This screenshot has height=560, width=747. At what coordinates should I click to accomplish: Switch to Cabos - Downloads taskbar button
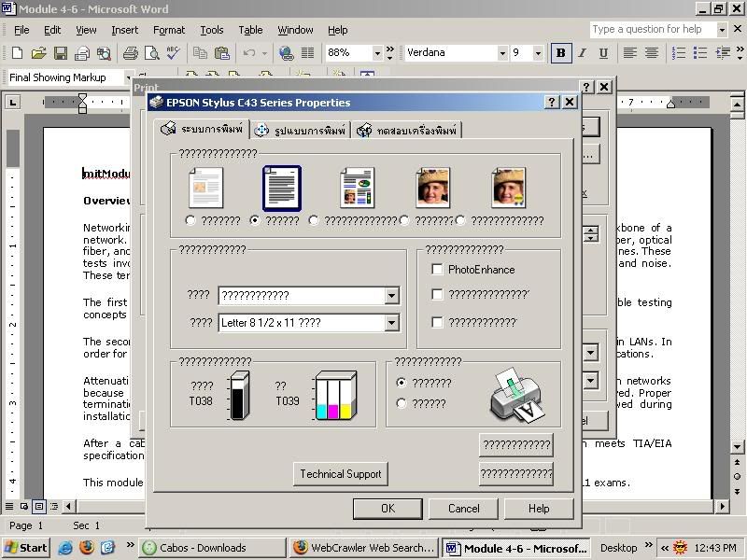[x=213, y=548]
